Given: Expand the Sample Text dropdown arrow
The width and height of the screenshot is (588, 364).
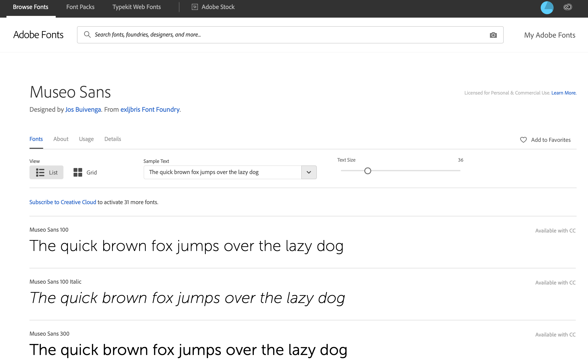Looking at the screenshot, I should pos(309,172).
